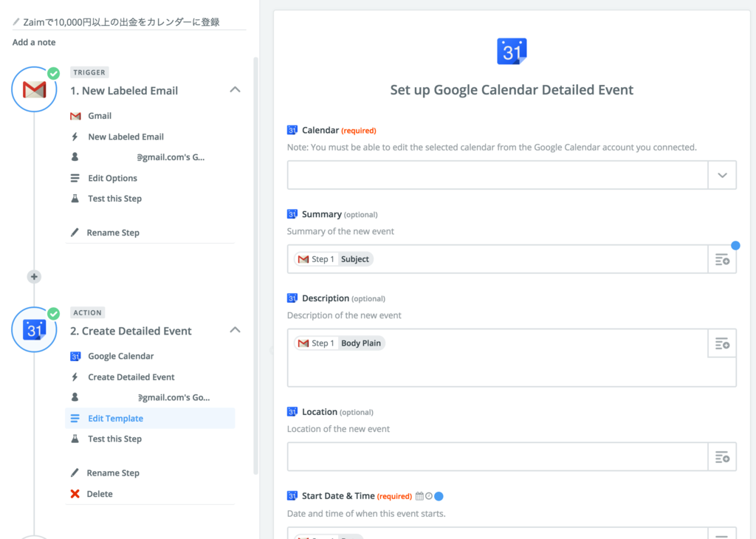This screenshot has height=539, width=756.
Task: Click the red X Delete icon
Action: (75, 494)
